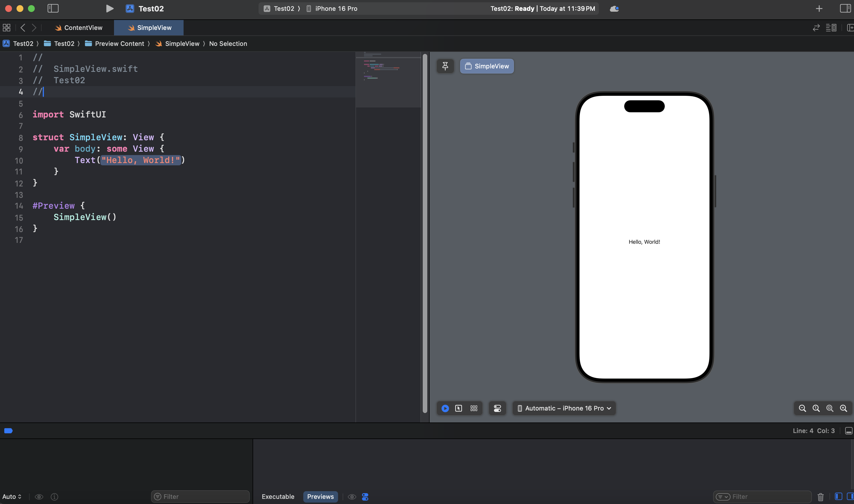The width and height of the screenshot is (854, 504).
Task: Zoom out on the preview canvas
Action: click(802, 408)
